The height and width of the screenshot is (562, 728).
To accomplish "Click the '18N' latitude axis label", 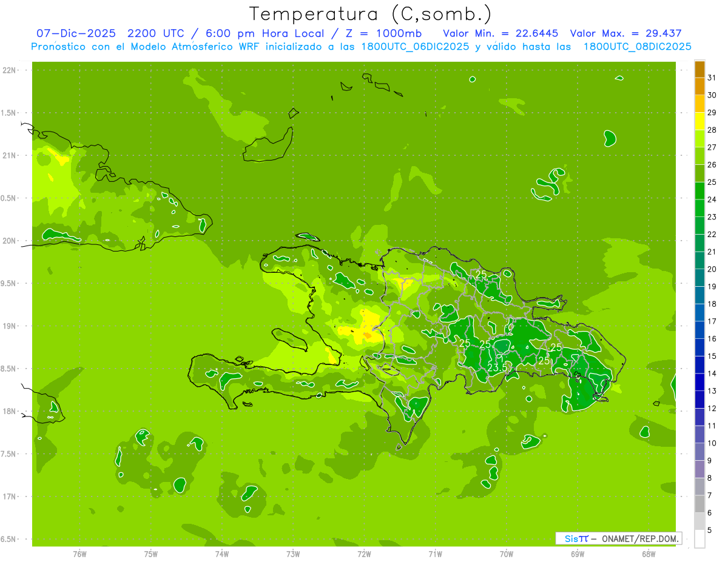I will 10,411.
